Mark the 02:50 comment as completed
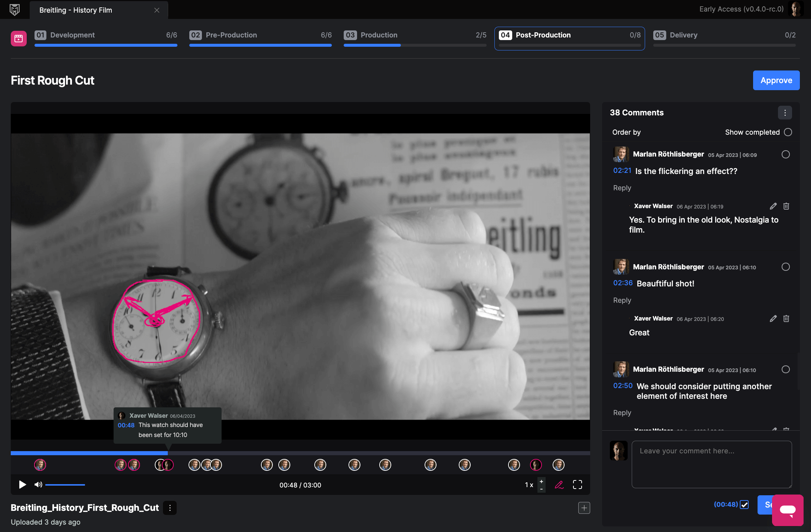 point(785,369)
